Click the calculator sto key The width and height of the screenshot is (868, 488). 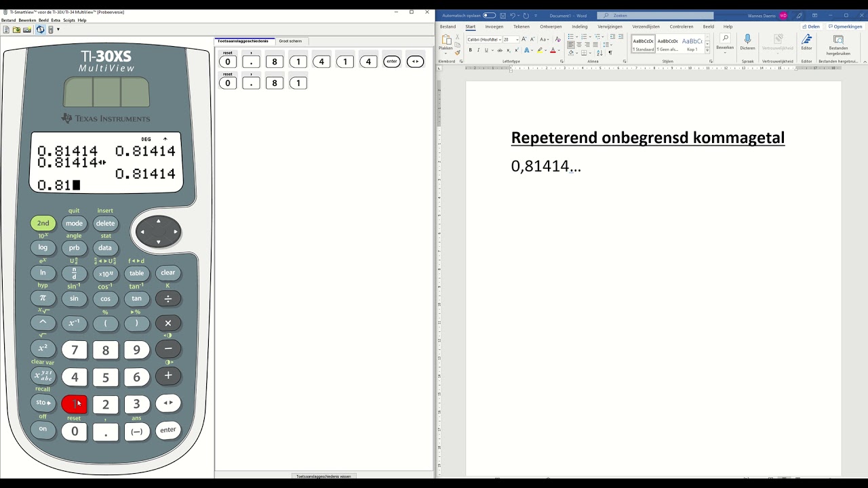[43, 403]
